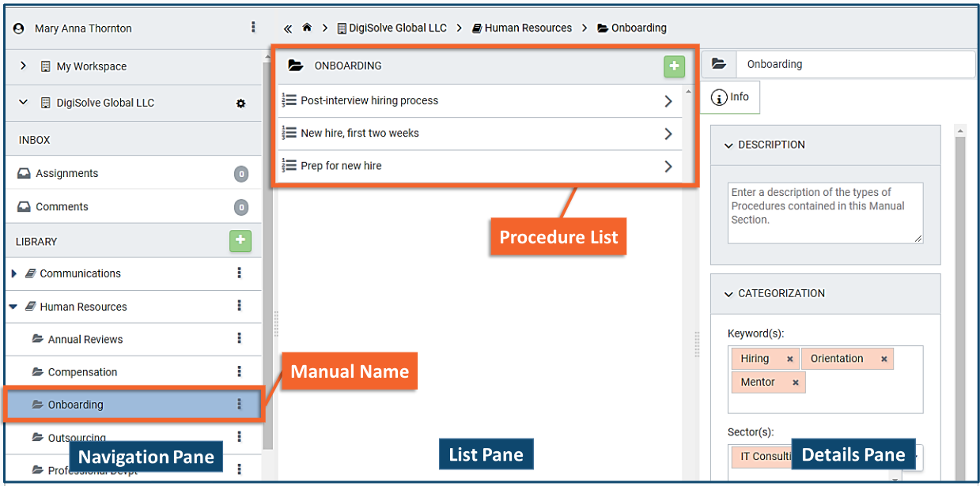Add new procedure with green plus in Onboarding header

pos(674,66)
